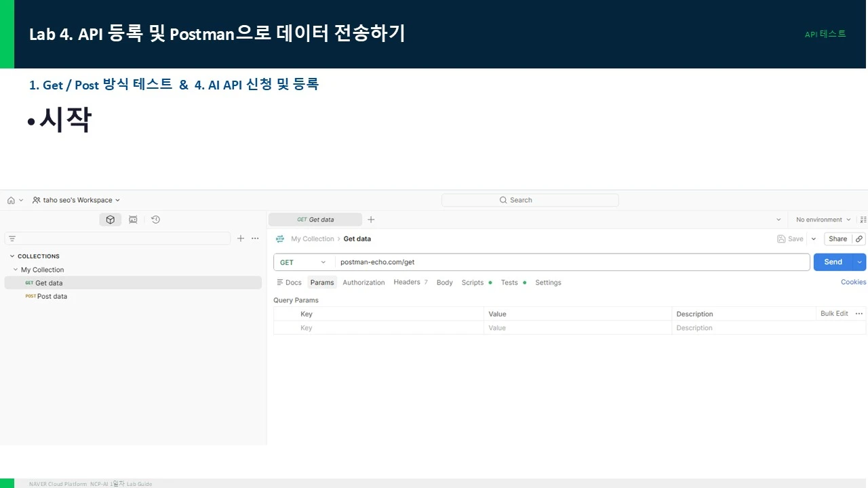Click the empty Description cell in Query Params
868x488 pixels.
769,328
